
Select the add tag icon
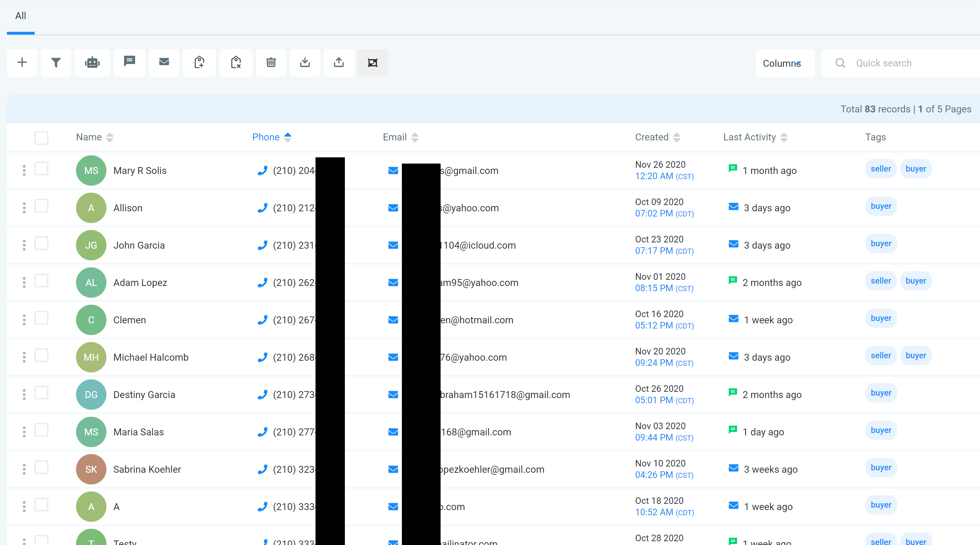pyautogui.click(x=199, y=62)
